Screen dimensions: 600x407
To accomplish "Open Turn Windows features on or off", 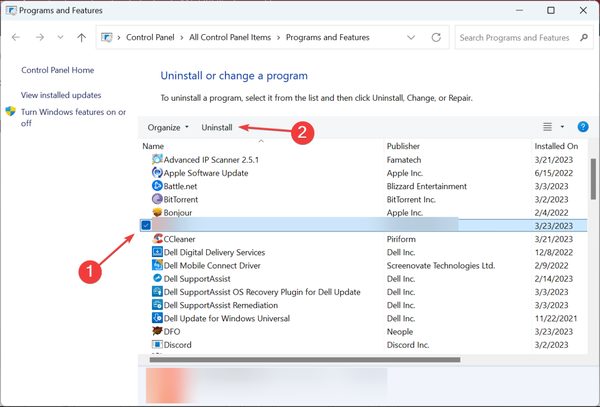I will (73, 117).
